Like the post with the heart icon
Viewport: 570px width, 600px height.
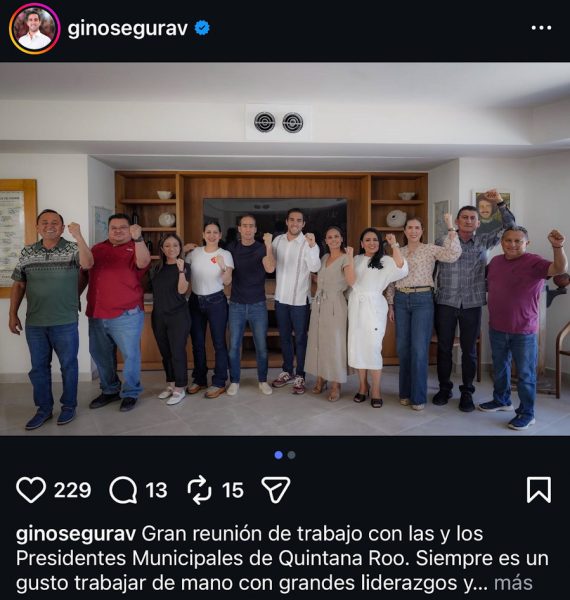(31, 490)
